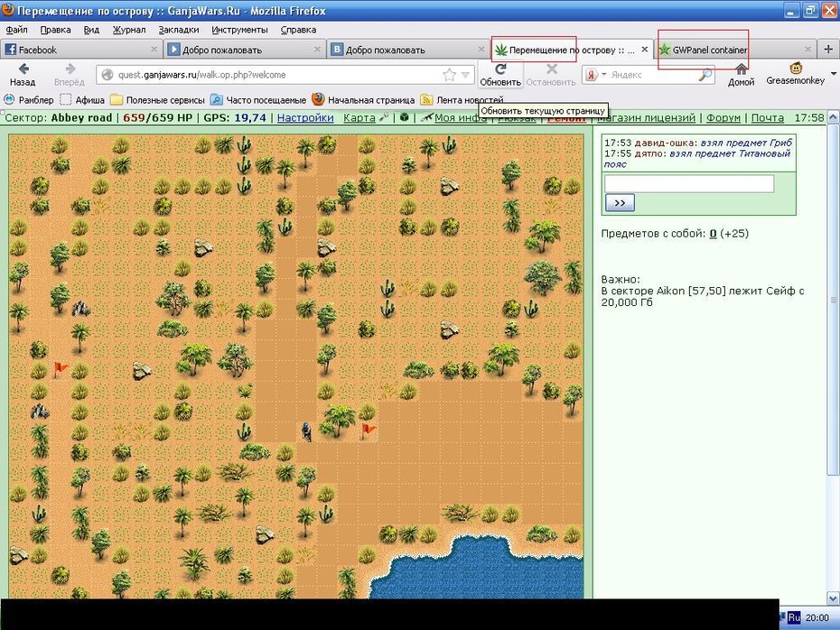Open the Форум link

(x=723, y=117)
